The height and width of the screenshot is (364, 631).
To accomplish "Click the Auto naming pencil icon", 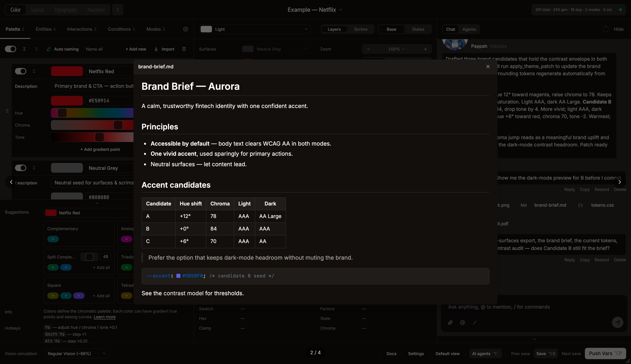I will point(49,49).
